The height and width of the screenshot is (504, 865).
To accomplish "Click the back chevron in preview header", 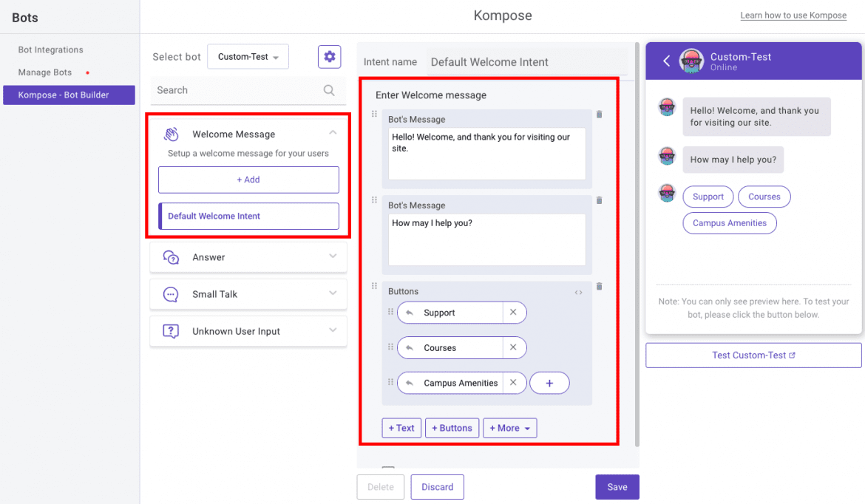I will coord(666,60).
